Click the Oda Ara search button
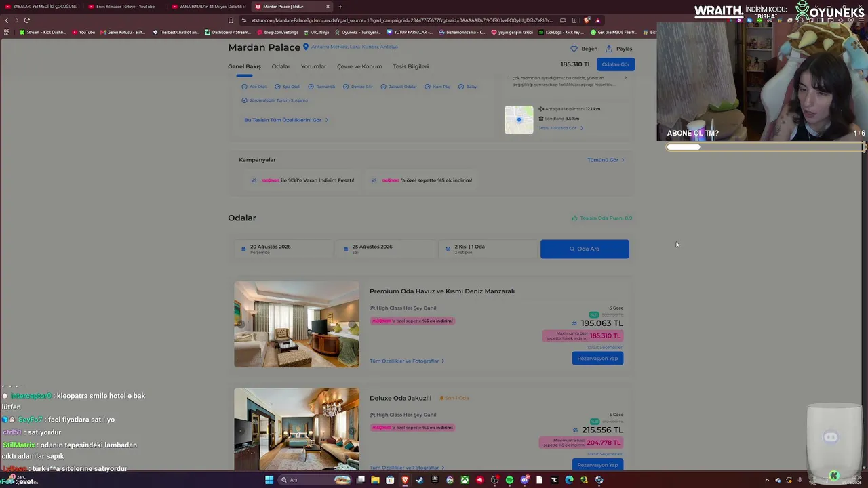Image resolution: width=868 pixels, height=488 pixels. click(x=585, y=249)
